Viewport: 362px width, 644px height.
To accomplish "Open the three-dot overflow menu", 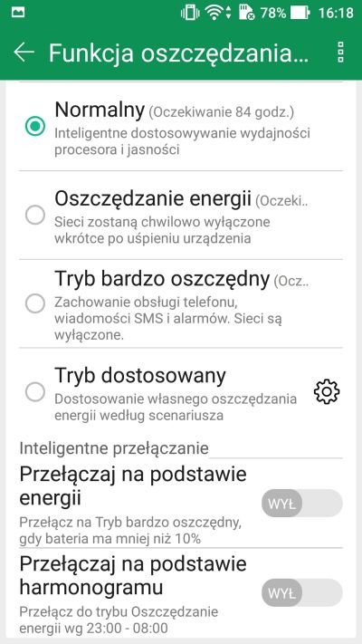I will (x=340, y=53).
